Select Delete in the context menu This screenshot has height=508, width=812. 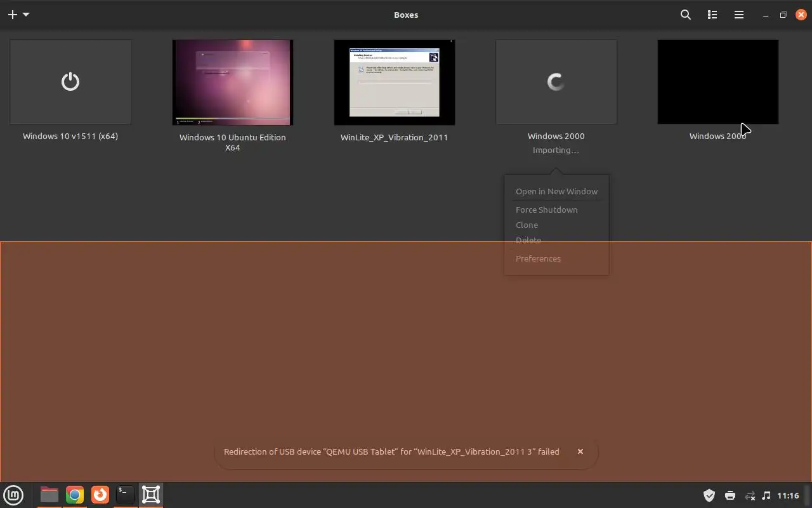(x=528, y=240)
